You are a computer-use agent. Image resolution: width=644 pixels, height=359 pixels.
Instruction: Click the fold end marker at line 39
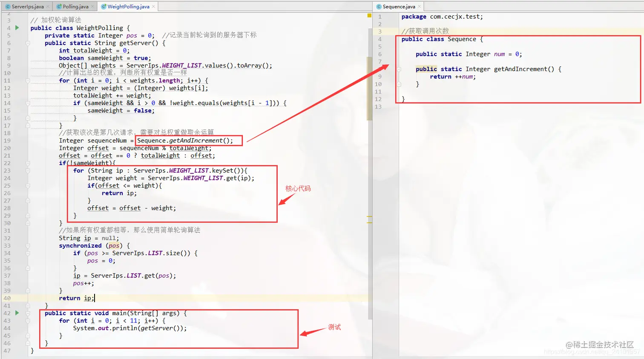tap(28, 291)
